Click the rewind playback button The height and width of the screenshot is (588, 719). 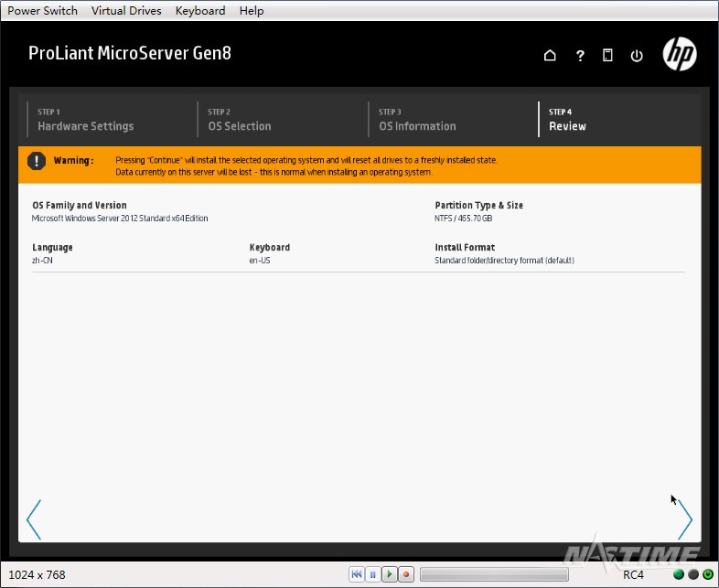[356, 574]
